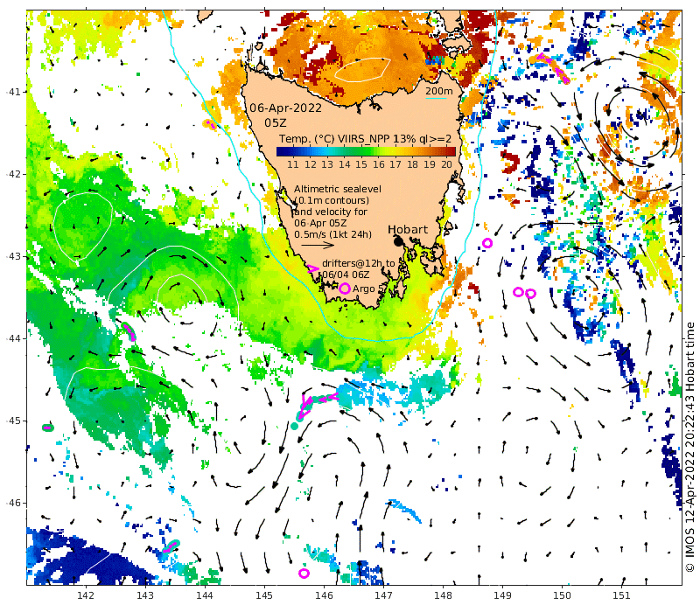
Task: Click the '06/04 06Z' drifter time text
Action: point(346,275)
